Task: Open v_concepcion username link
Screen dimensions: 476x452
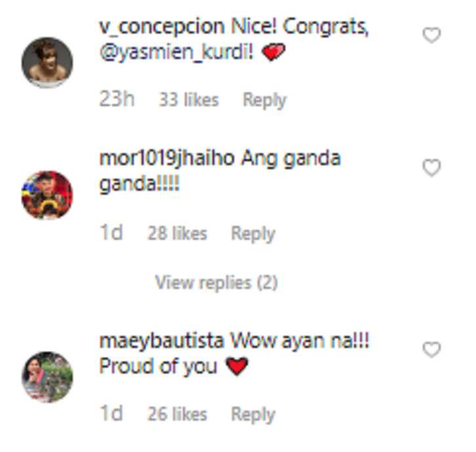Action: 162,27
